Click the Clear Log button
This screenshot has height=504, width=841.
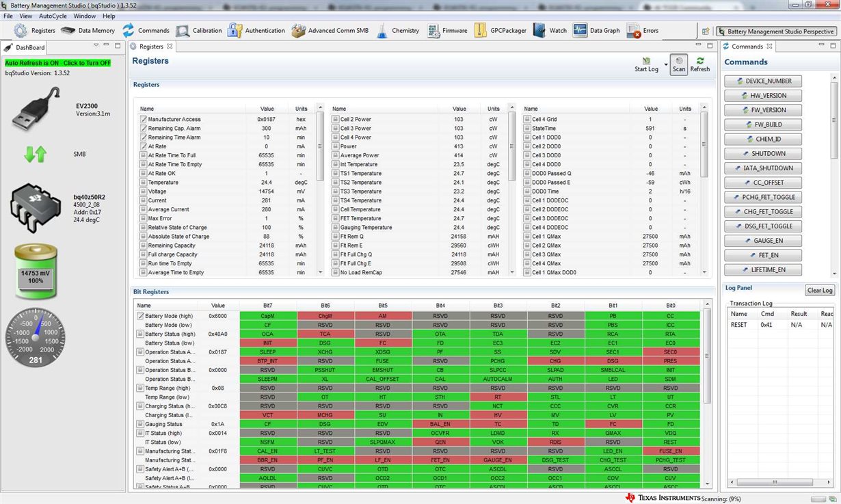[820, 290]
